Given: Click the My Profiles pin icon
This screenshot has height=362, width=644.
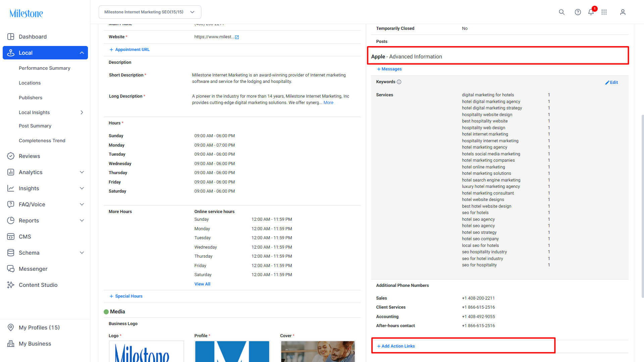Looking at the screenshot, I should click(11, 327).
